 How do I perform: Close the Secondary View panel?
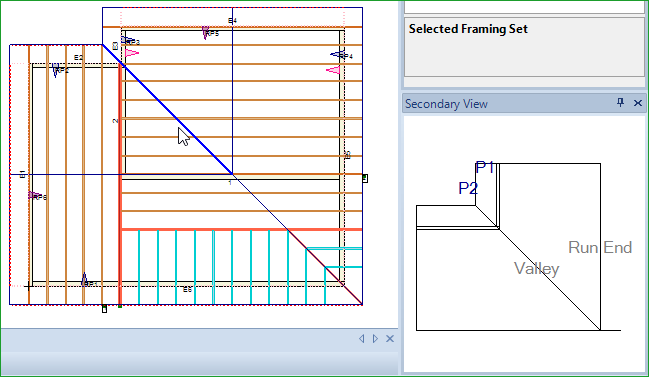tap(638, 103)
